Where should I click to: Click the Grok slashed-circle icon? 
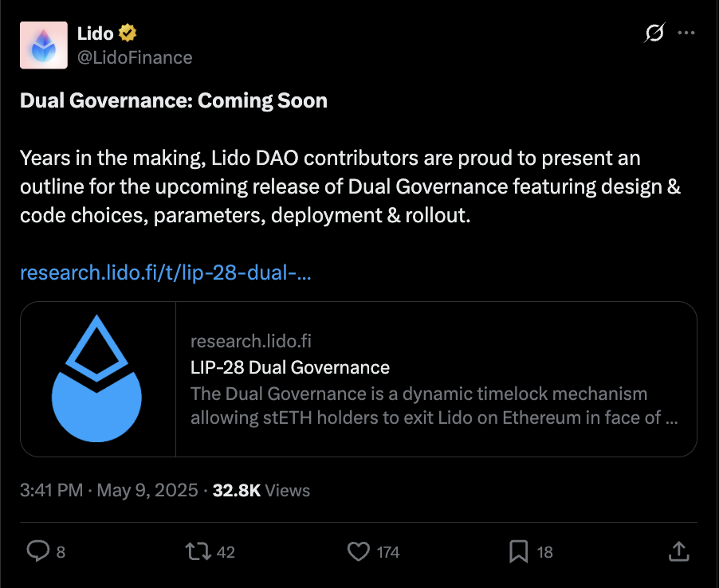(x=654, y=33)
